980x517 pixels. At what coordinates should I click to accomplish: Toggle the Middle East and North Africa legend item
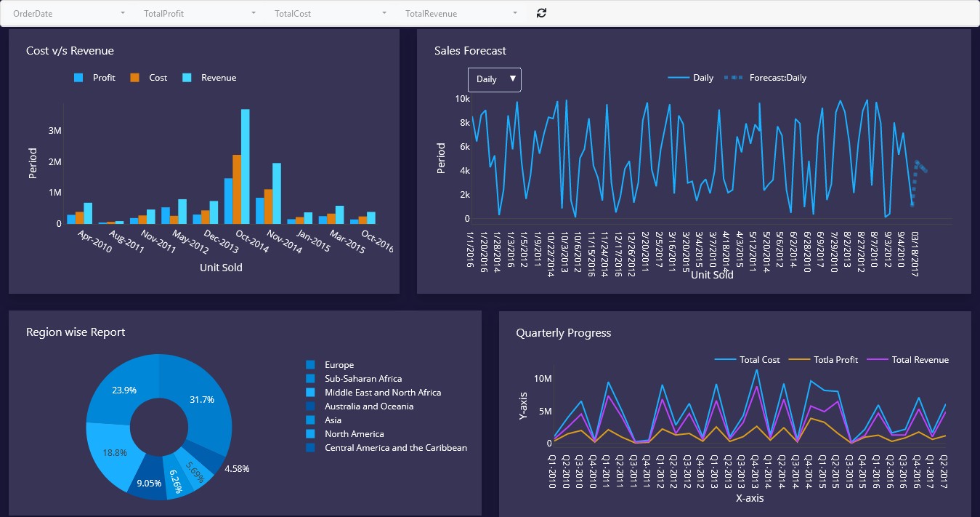coord(373,393)
